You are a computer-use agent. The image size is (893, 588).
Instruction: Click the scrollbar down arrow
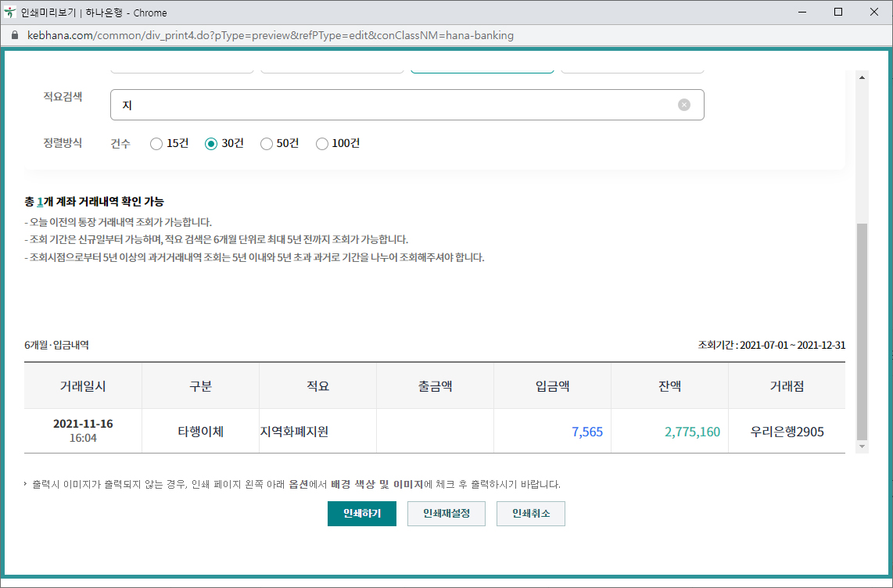click(863, 446)
